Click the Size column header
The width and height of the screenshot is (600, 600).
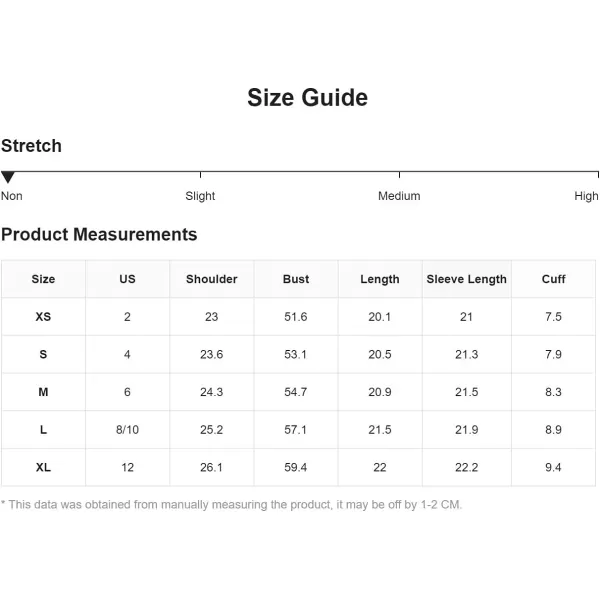(43, 279)
